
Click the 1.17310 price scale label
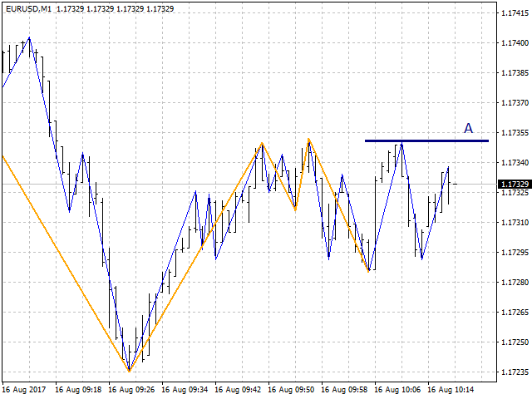515,223
